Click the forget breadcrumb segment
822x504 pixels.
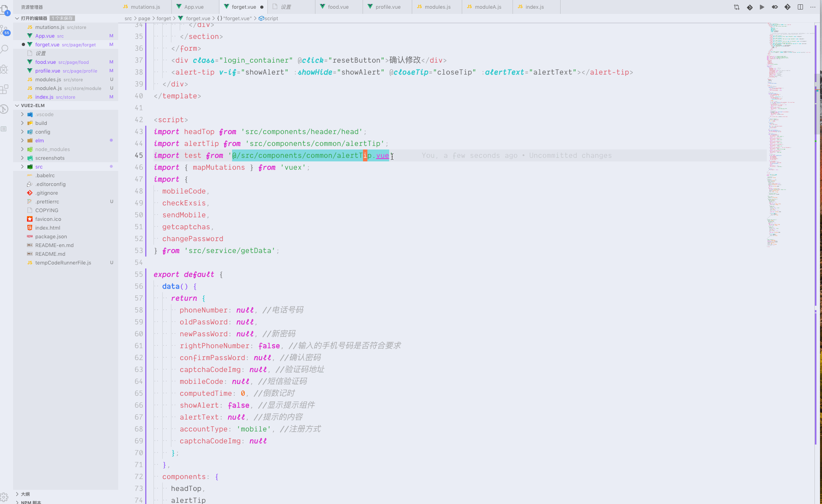click(163, 18)
